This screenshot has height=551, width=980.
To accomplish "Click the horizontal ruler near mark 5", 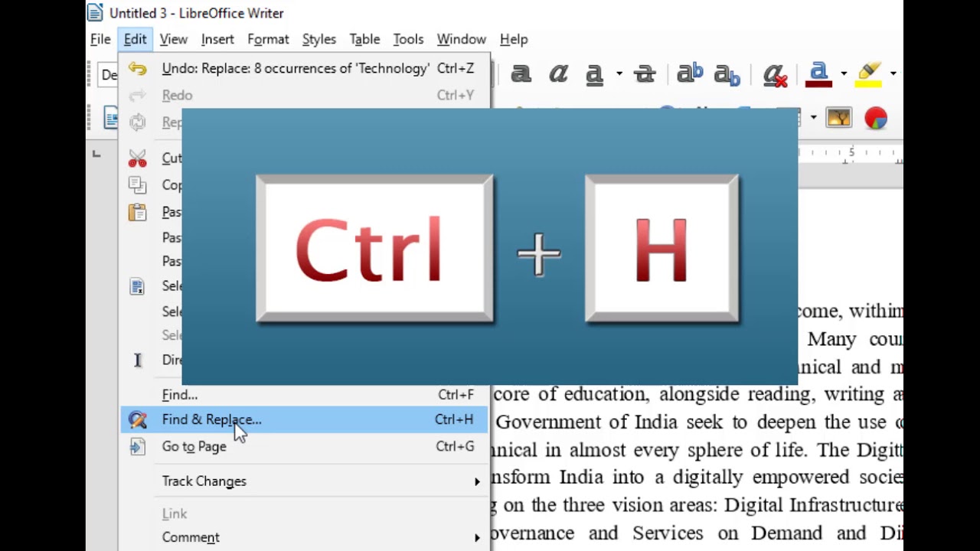I will point(851,153).
